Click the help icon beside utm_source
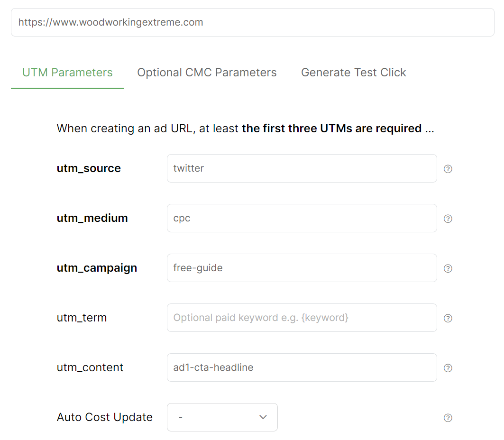This screenshot has height=440, width=504. 448,169
